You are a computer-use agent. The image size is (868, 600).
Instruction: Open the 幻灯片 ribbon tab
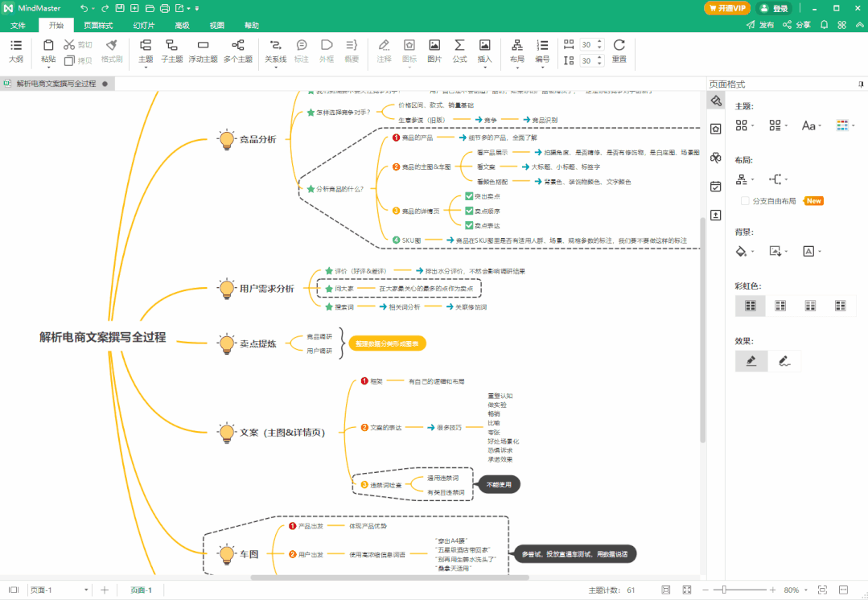click(144, 26)
